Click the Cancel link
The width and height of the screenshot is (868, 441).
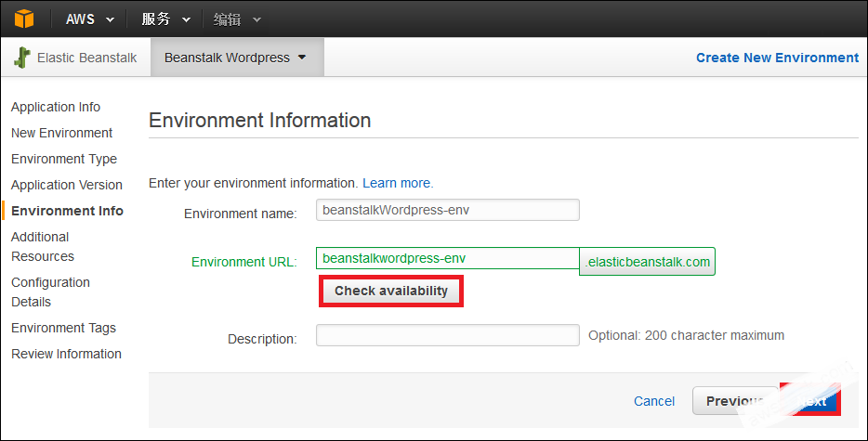point(653,401)
